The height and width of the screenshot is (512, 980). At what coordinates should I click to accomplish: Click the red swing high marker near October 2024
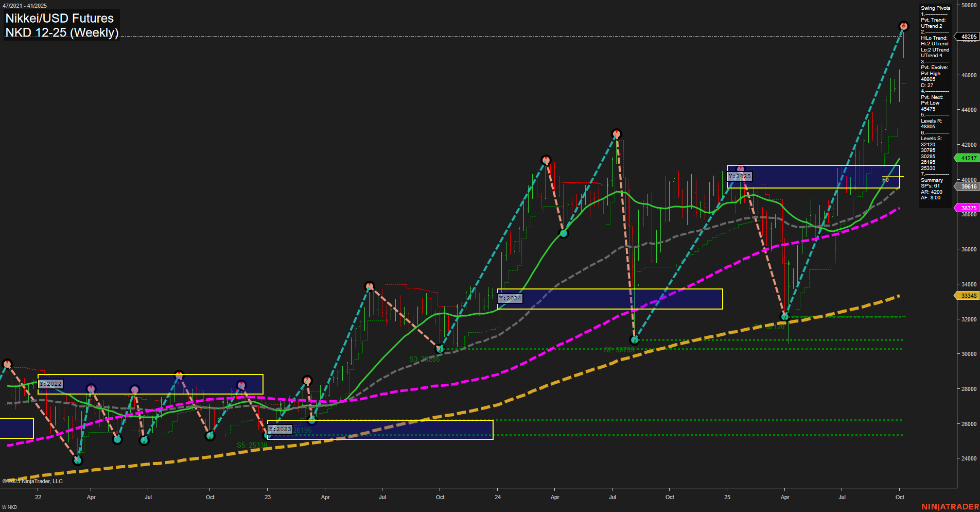pyautogui.click(x=616, y=133)
